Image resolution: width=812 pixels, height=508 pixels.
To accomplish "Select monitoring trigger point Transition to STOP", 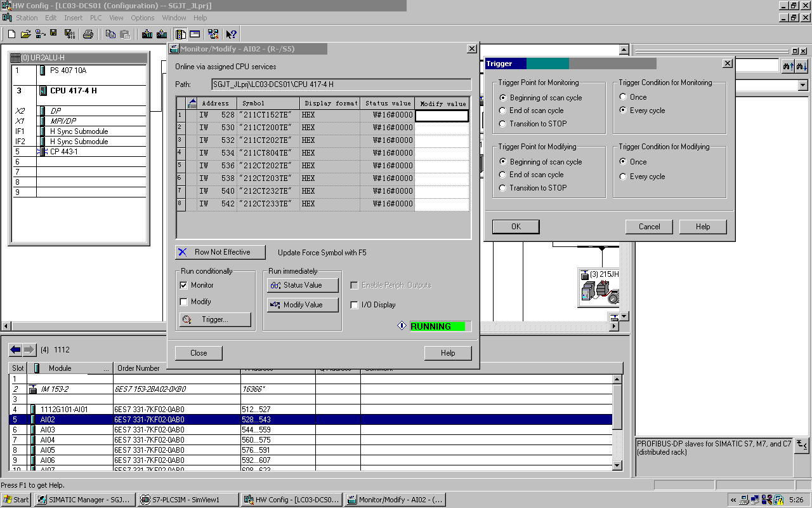I will (503, 124).
